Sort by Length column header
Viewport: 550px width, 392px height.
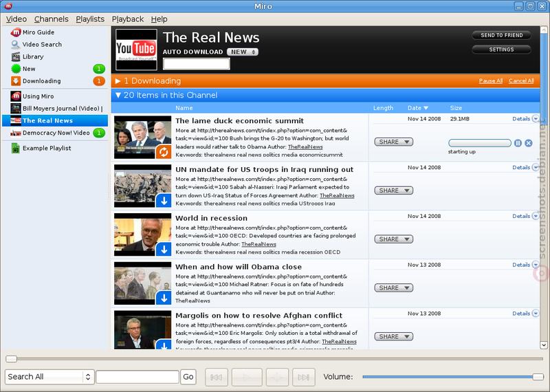tap(383, 108)
